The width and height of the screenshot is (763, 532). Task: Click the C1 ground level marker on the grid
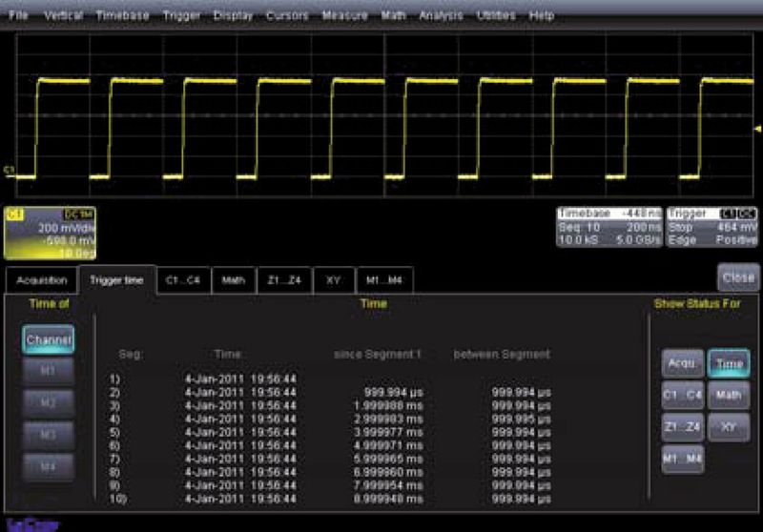click(x=10, y=171)
